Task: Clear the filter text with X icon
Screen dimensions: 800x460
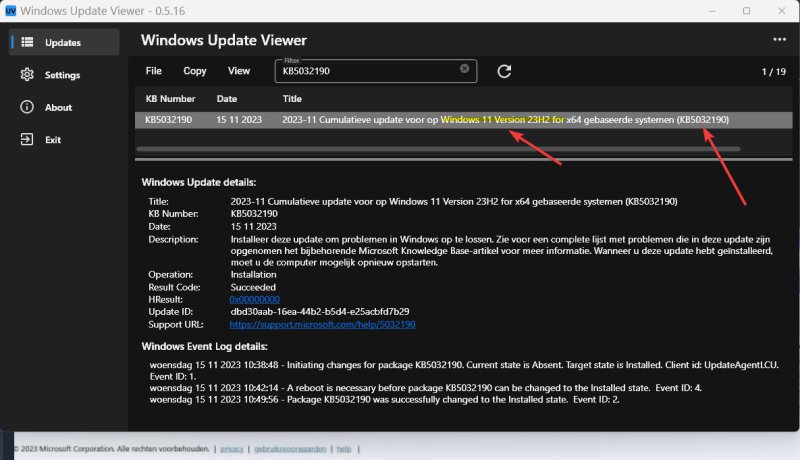Action: pyautogui.click(x=464, y=69)
